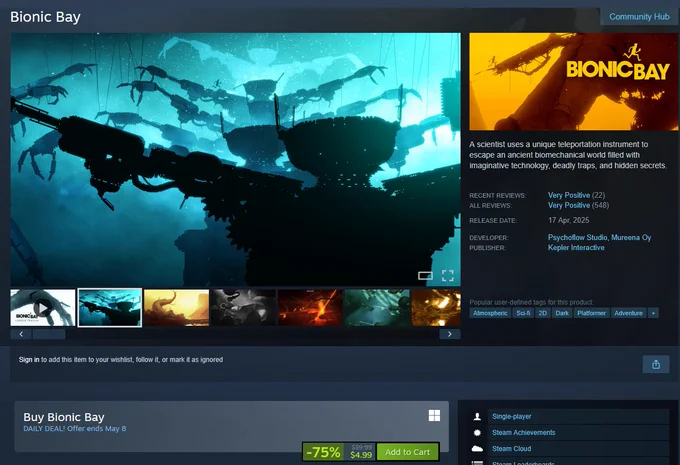Expand more tags with plus button
Screen dimensions: 680x465
[653, 313]
